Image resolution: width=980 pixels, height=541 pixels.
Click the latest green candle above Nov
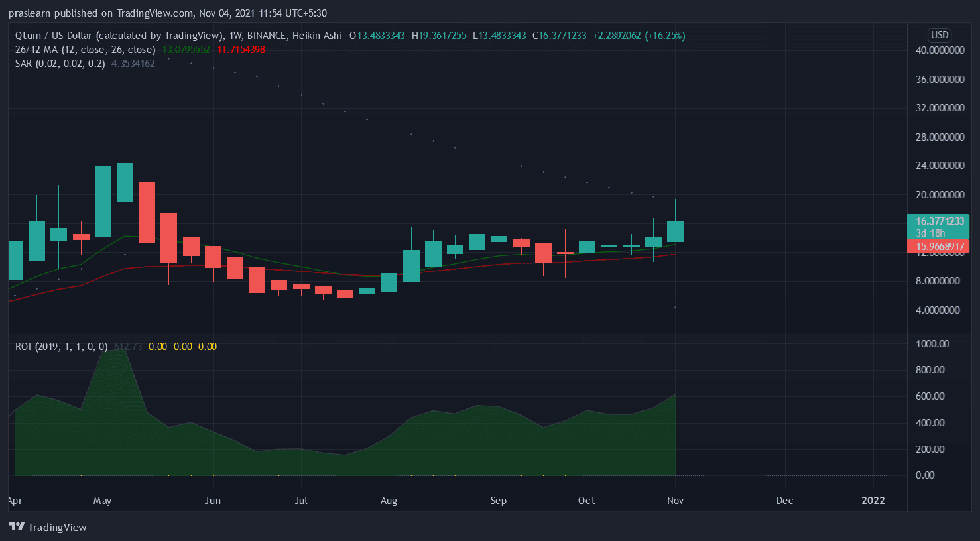tap(675, 231)
